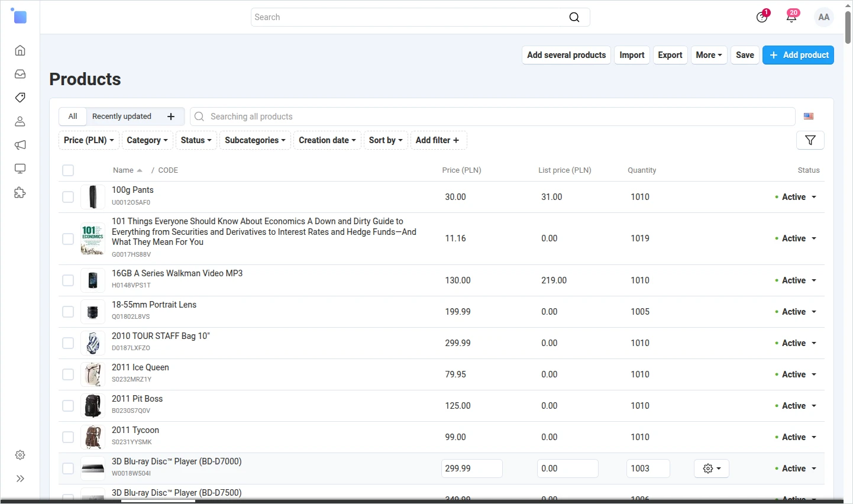
Task: Click the Name sort arrow icon
Action: point(140,170)
